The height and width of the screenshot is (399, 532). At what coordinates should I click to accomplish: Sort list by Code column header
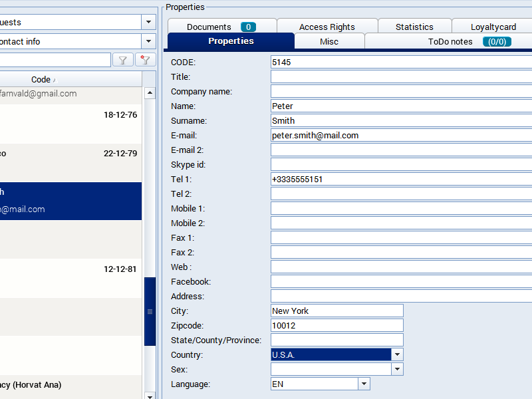coord(41,79)
